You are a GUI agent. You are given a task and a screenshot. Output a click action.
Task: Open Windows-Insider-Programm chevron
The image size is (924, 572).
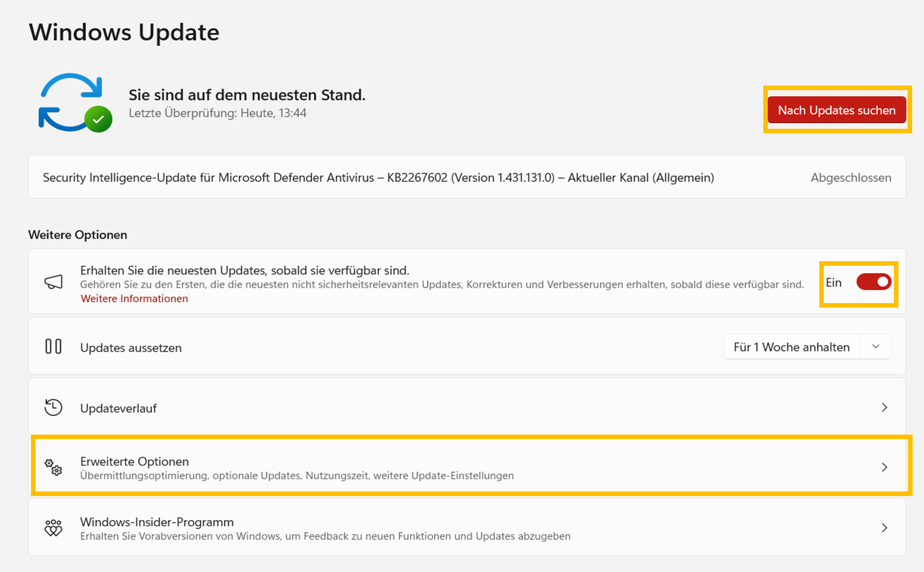[x=884, y=528]
